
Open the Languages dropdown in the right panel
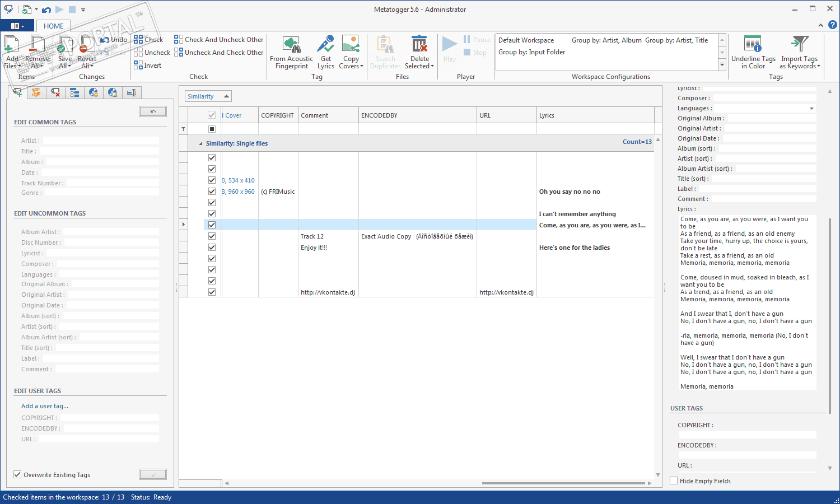pos(811,109)
